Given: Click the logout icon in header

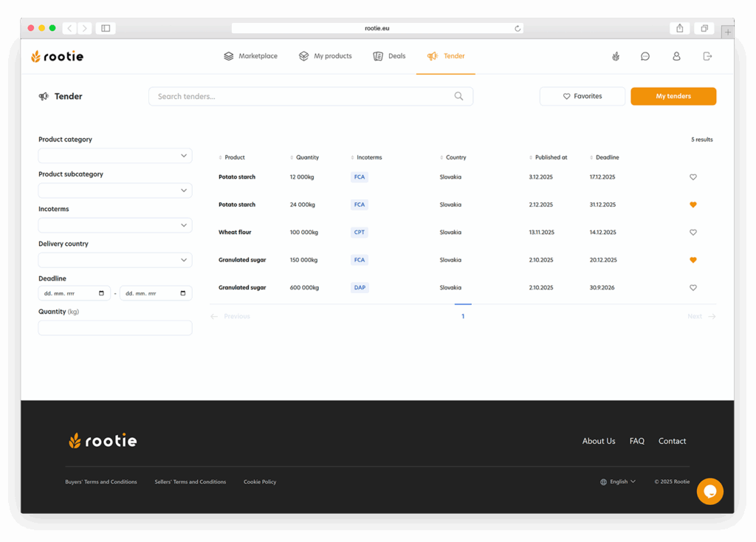Looking at the screenshot, I should pos(707,56).
